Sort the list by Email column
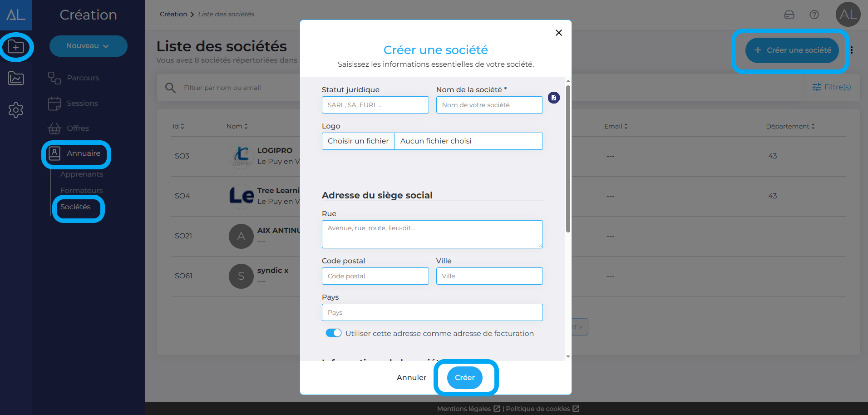The width and height of the screenshot is (868, 415). 616,126
